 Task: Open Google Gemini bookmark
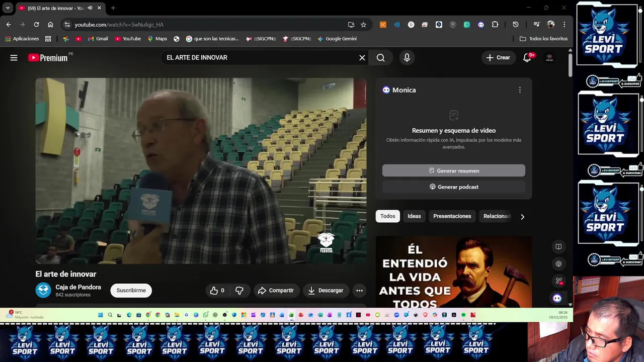point(337,39)
